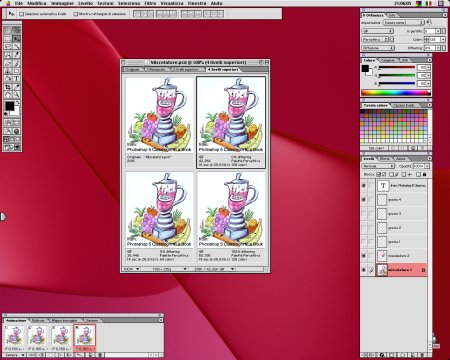Screen dimensions: 450x360
Task: Select the Paint Bucket tool
Action: tap(8, 78)
